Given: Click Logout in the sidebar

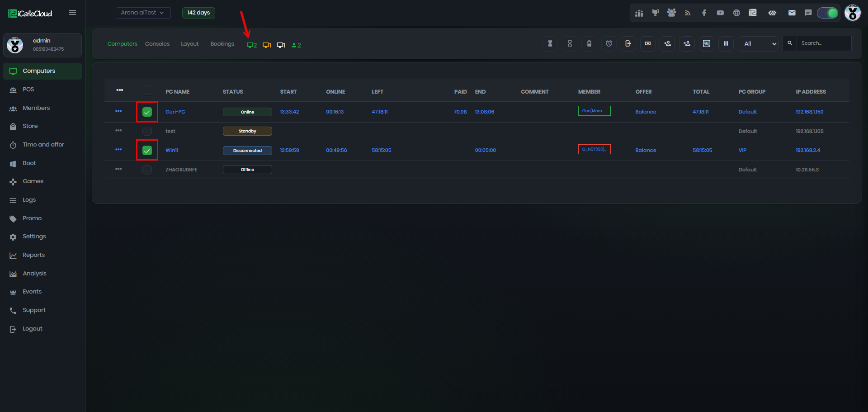Looking at the screenshot, I should [42, 329].
